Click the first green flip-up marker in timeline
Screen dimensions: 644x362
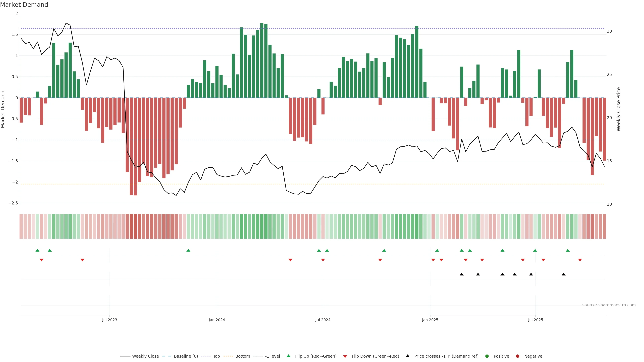click(38, 250)
